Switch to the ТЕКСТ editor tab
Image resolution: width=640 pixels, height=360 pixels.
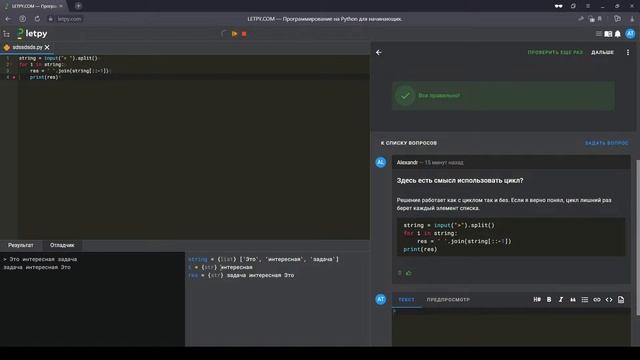[406, 300]
